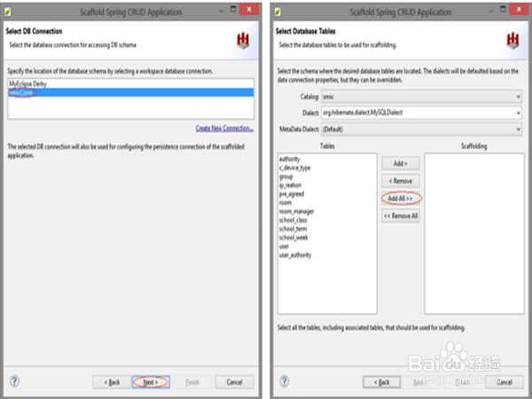Click the Dialect text org.hibernate.dialect.MySQLDialect
This screenshot has height=399, width=532.
tap(363, 113)
